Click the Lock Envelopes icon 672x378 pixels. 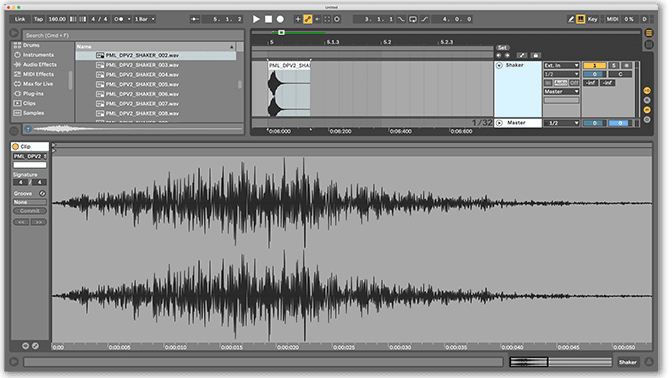point(535,55)
